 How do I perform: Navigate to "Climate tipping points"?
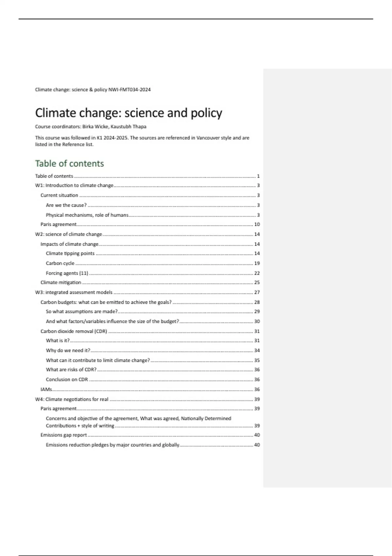70,253
